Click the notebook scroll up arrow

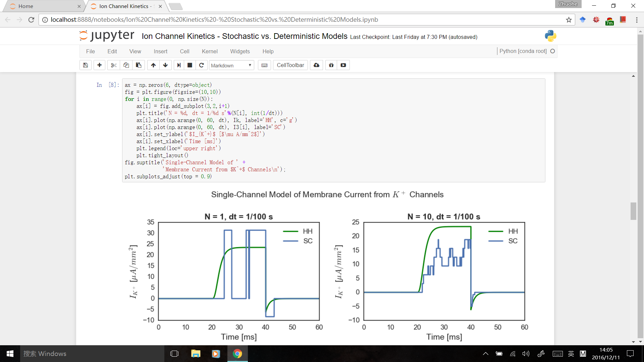[633, 76]
